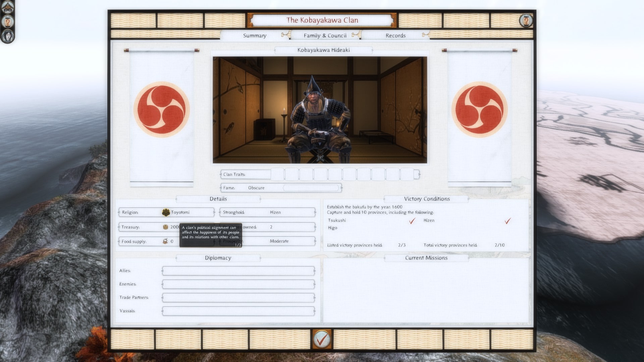Click the right clan banner mon

479,110
